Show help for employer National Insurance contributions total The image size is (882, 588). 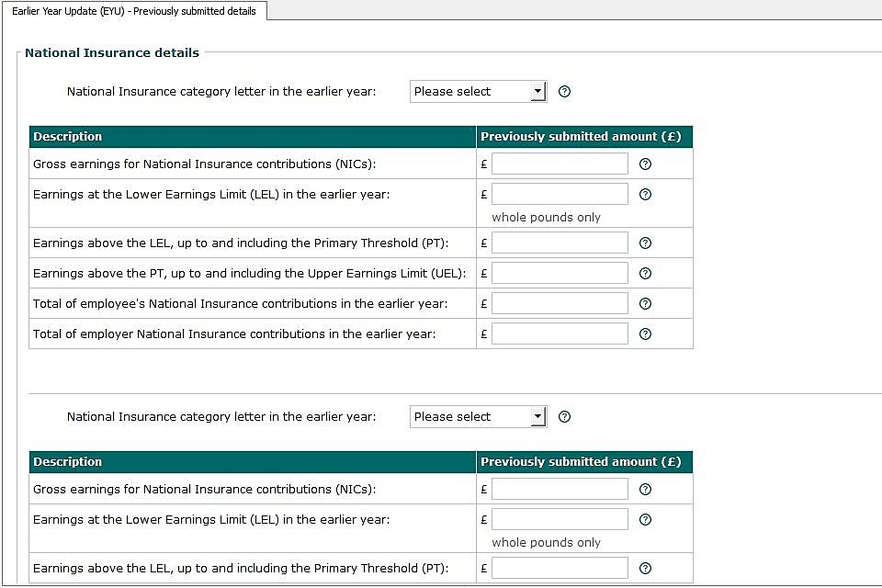[645, 334]
